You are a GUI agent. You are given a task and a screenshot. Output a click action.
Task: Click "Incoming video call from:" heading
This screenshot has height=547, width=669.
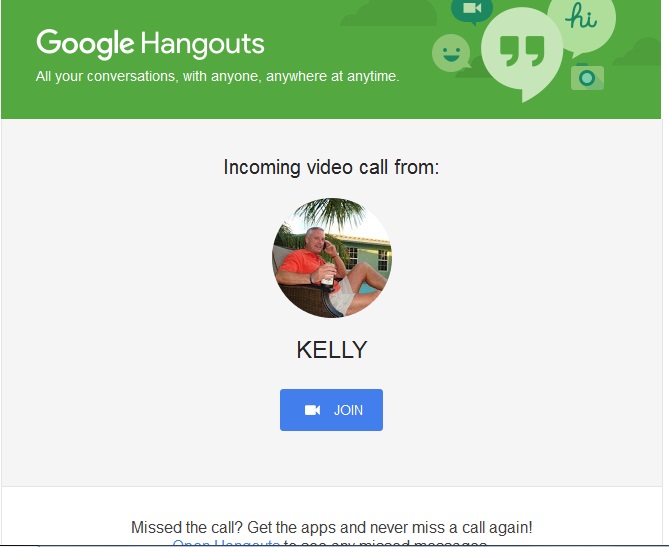coord(331,167)
